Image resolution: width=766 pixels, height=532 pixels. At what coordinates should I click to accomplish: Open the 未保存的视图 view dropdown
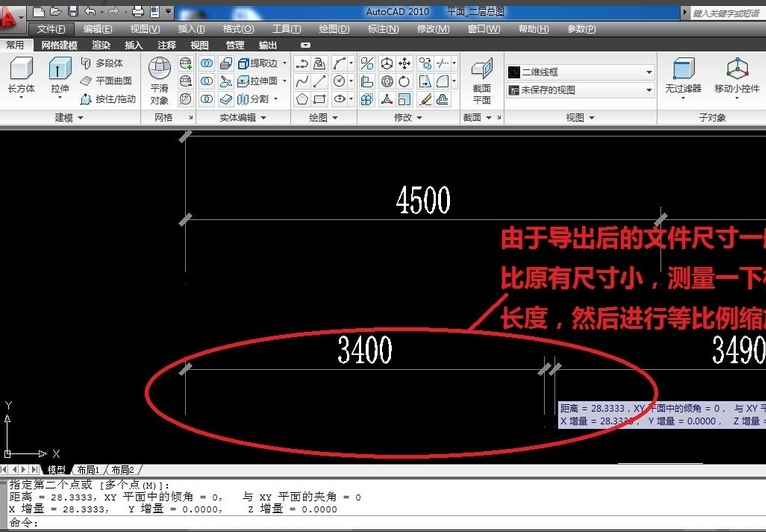pyautogui.click(x=580, y=90)
